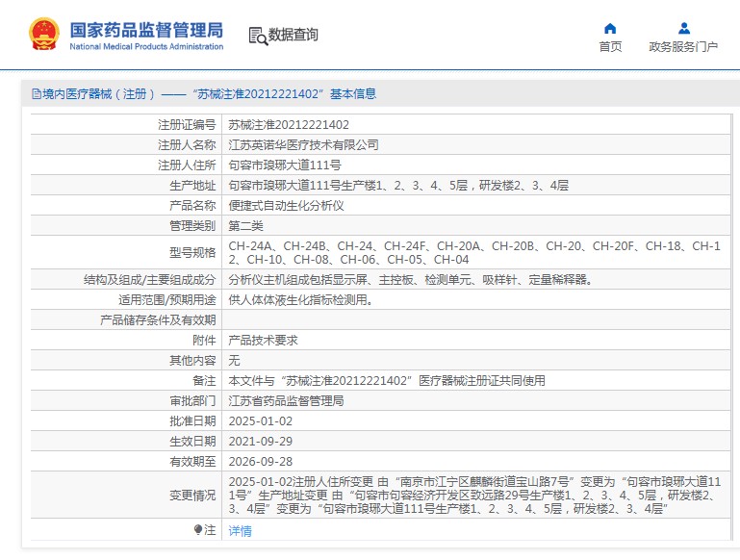740x560 pixels.
Task: Click the 国家药品监督管理局 site title
Action: point(146,29)
